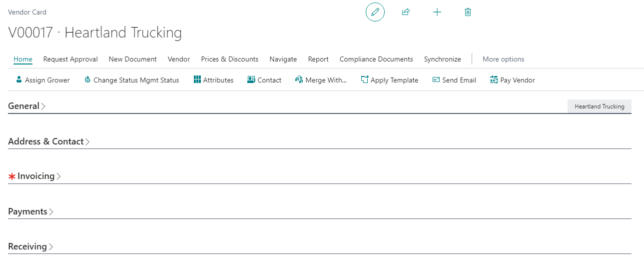Open Change Status Mgmt Status
This screenshot has height=258, width=644.
(131, 80)
